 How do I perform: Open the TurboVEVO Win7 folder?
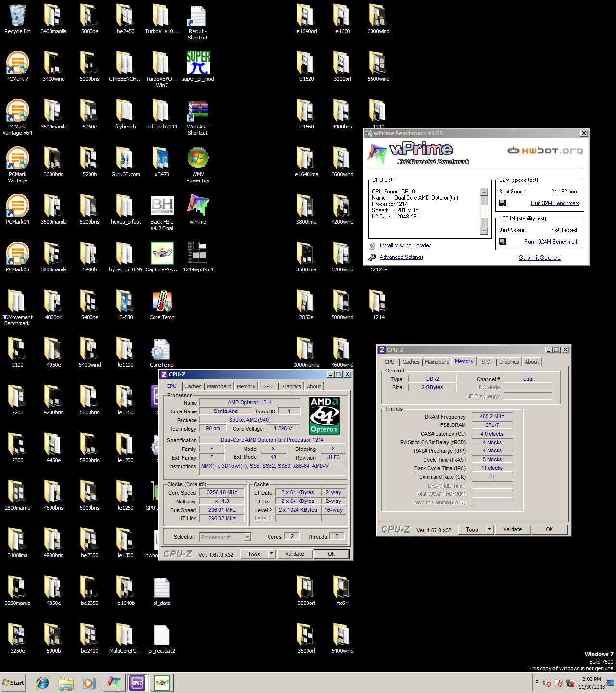tap(162, 70)
